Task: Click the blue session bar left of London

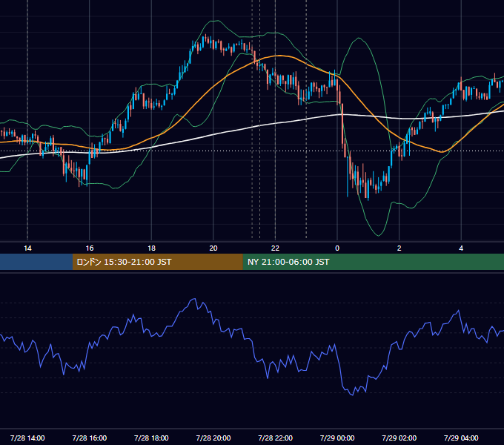Action: [x=36, y=262]
